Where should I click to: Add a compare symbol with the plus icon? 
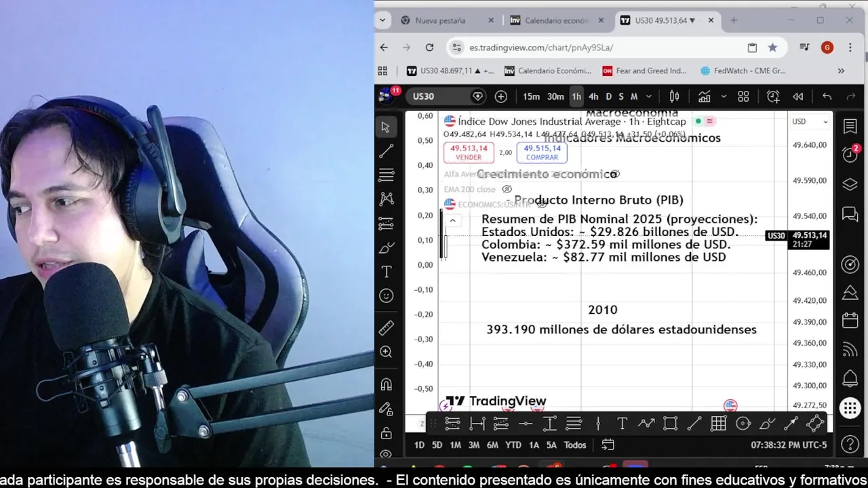coord(501,96)
